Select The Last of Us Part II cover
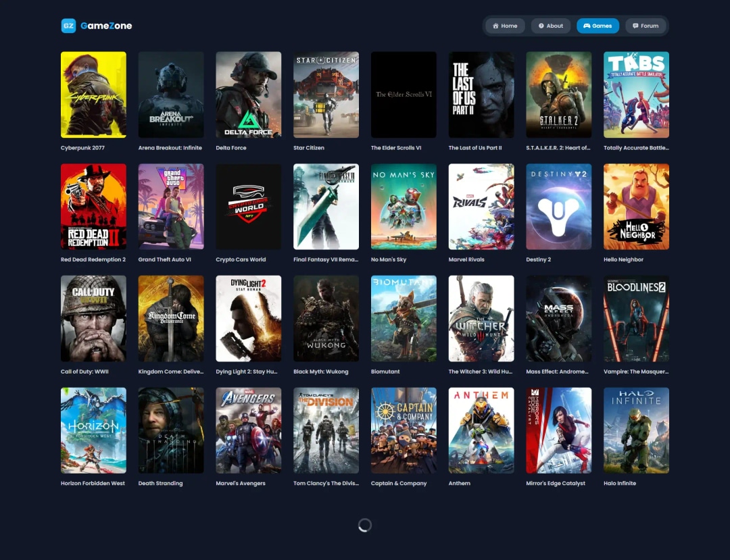The width and height of the screenshot is (730, 560). [481, 95]
